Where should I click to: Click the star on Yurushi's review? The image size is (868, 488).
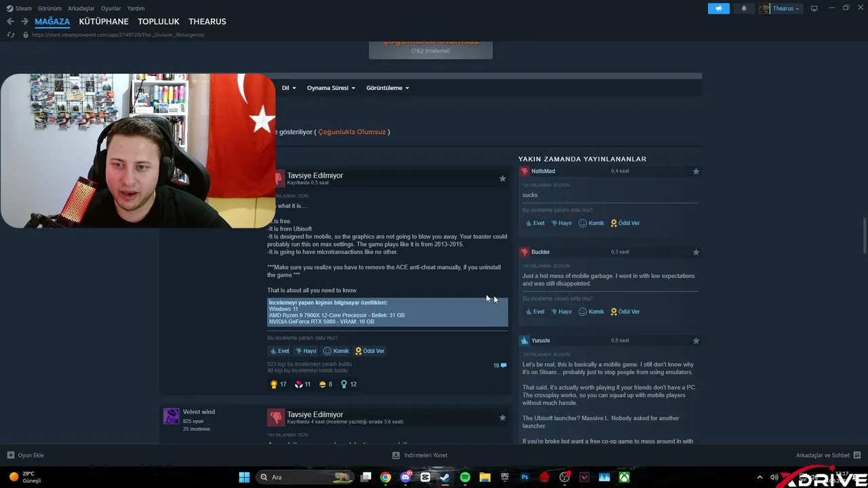(696, 341)
